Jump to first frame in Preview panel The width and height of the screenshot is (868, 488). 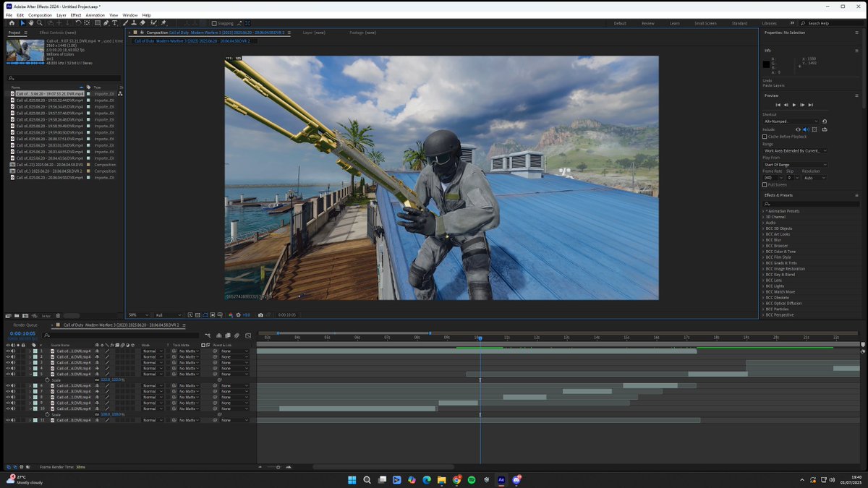point(778,105)
